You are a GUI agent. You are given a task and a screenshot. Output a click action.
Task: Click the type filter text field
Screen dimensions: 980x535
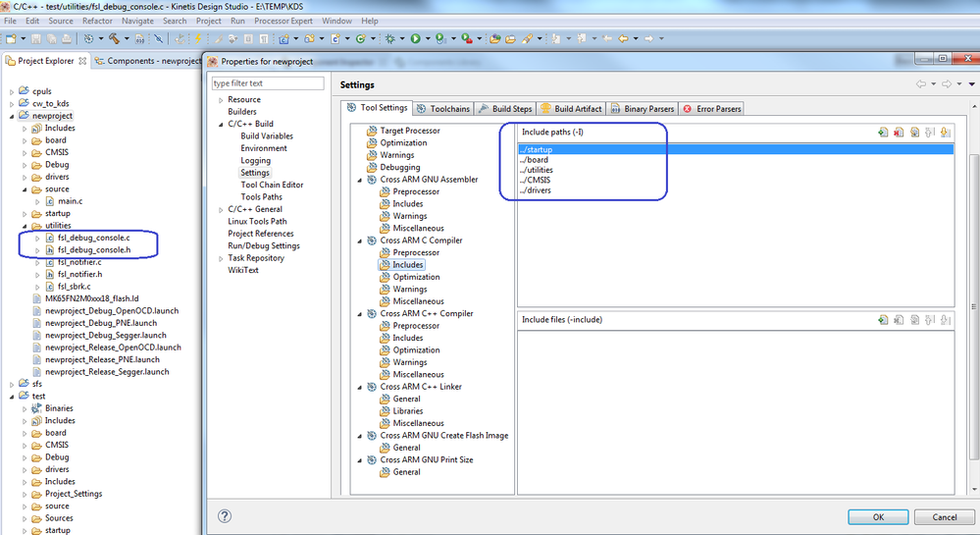click(x=268, y=83)
